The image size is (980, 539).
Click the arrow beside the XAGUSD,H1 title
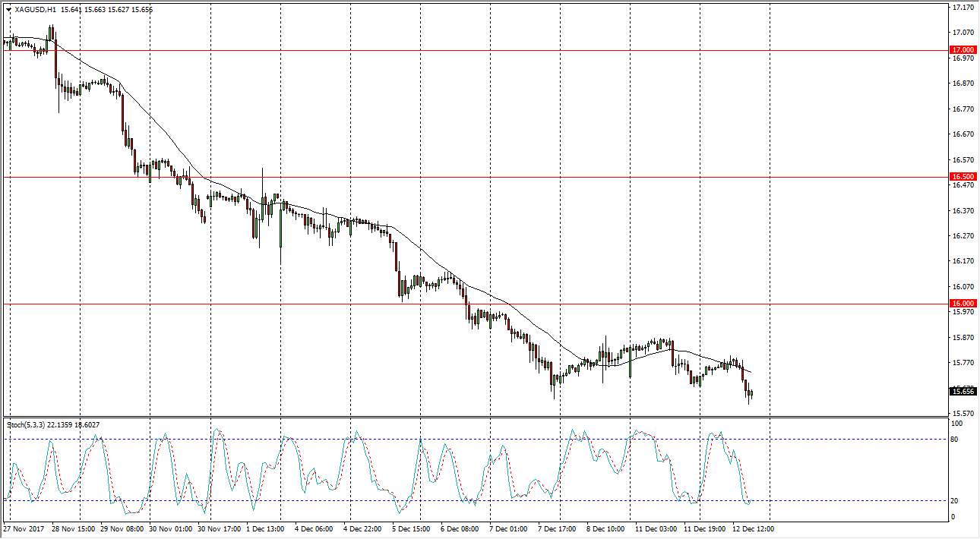pyautogui.click(x=8, y=10)
